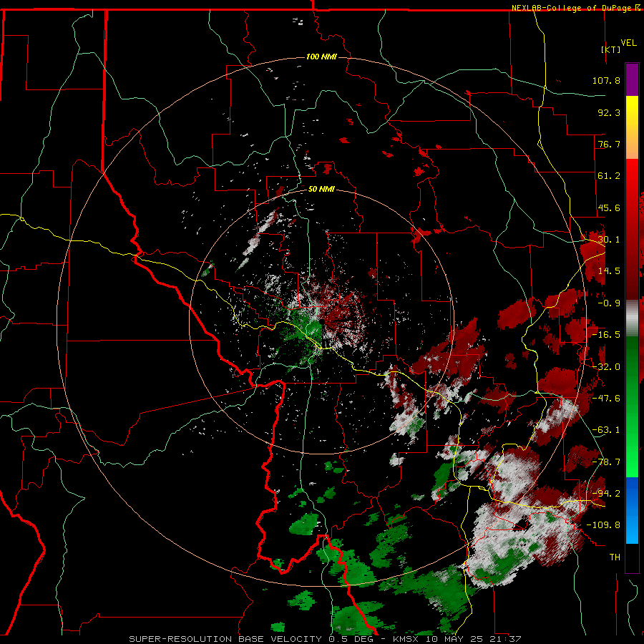The width and height of the screenshot is (644, 644).
Task: Click the 76.7 legend value
Action: click(609, 144)
